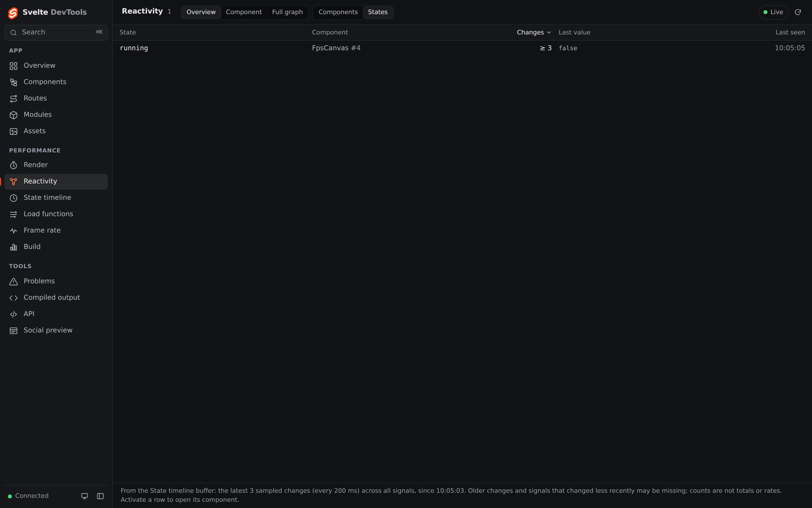Image resolution: width=812 pixels, height=508 pixels.
Task: Click the FpsCanvas #4 component cell
Action: click(x=336, y=48)
